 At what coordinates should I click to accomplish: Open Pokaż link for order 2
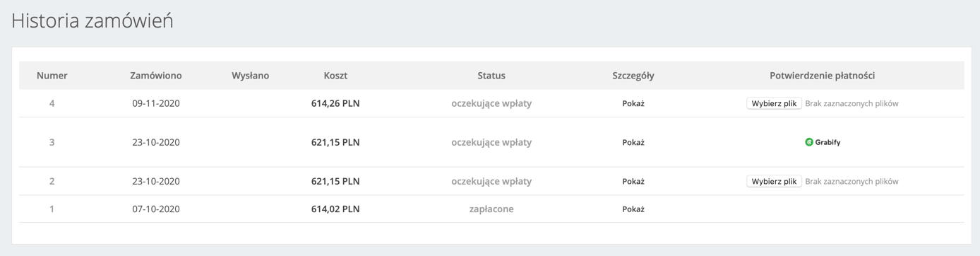633,181
